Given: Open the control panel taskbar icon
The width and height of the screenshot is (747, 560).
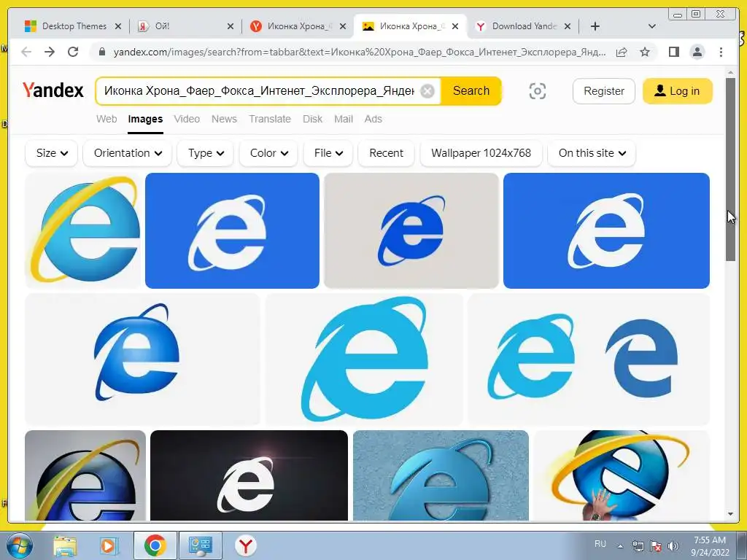Looking at the screenshot, I should [x=200, y=545].
